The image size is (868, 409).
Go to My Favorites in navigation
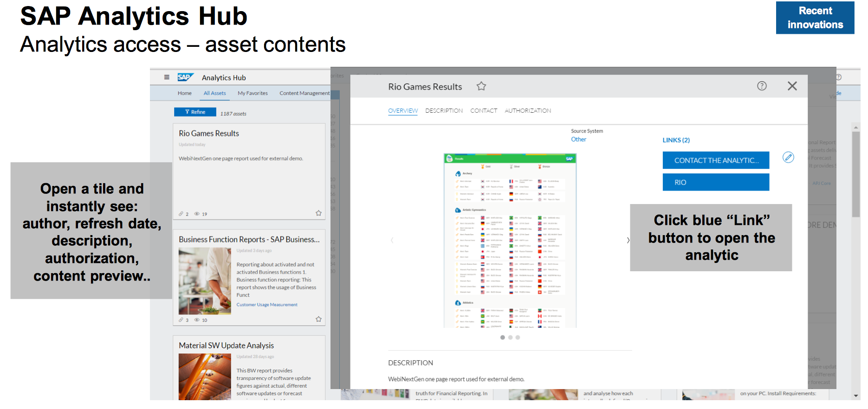point(253,93)
